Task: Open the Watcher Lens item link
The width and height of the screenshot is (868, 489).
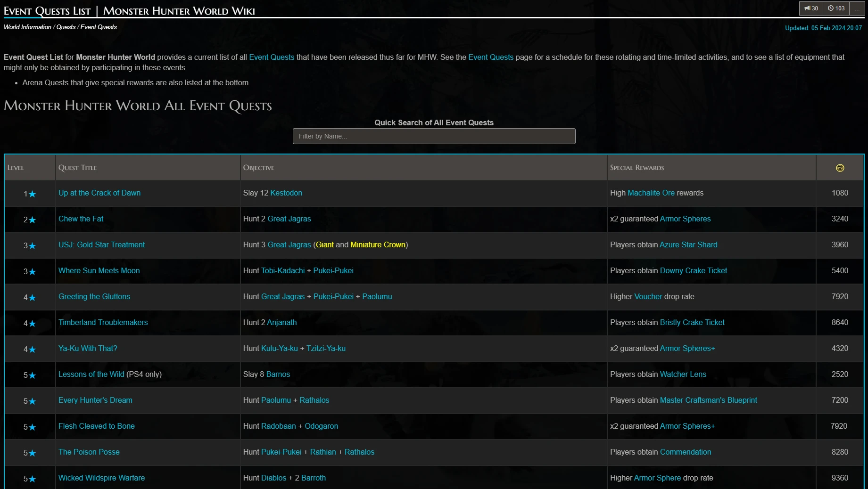Action: [683, 374]
